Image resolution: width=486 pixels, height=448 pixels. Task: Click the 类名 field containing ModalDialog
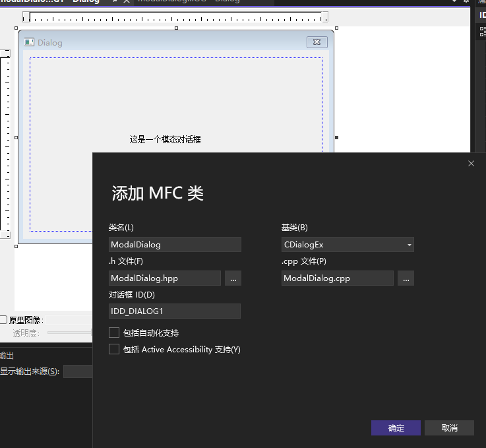tap(175, 244)
